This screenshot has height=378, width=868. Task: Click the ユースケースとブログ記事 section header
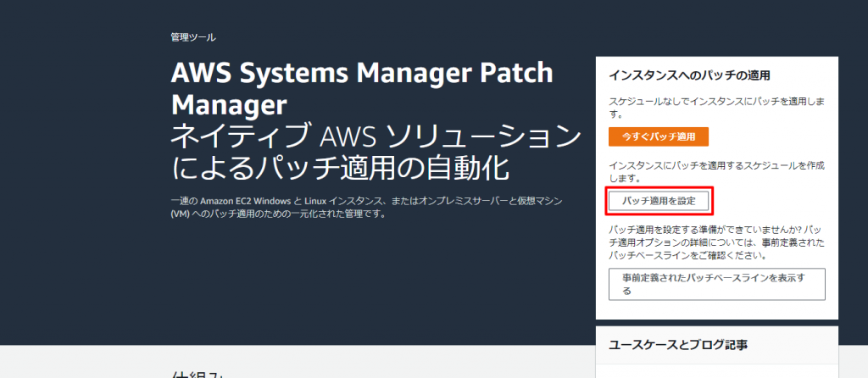(x=678, y=345)
